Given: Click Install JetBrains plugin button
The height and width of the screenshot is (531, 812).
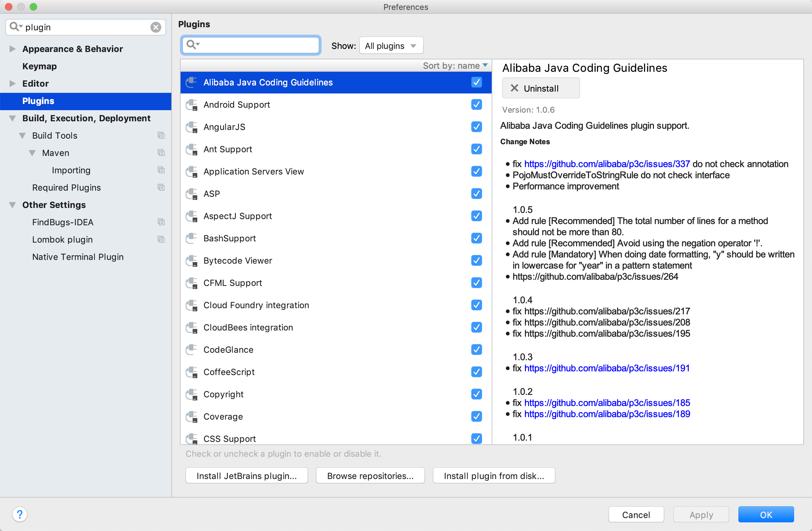Looking at the screenshot, I should tap(247, 476).
